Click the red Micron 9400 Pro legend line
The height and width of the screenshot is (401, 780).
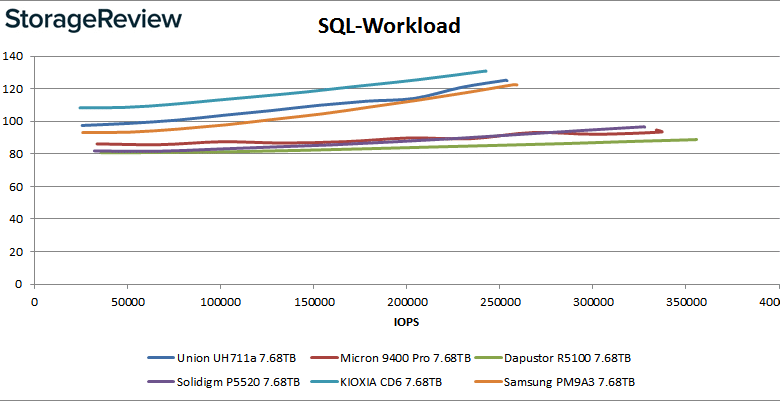point(323,358)
